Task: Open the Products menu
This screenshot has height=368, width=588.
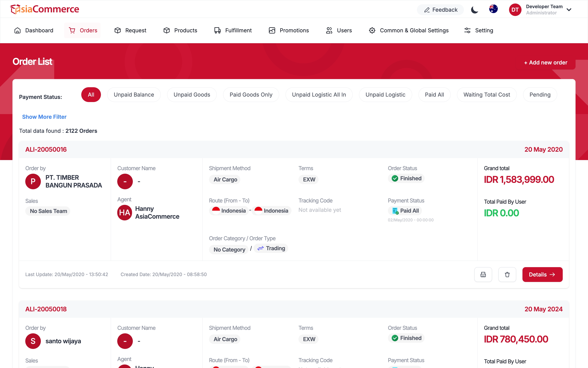Action: (x=180, y=30)
